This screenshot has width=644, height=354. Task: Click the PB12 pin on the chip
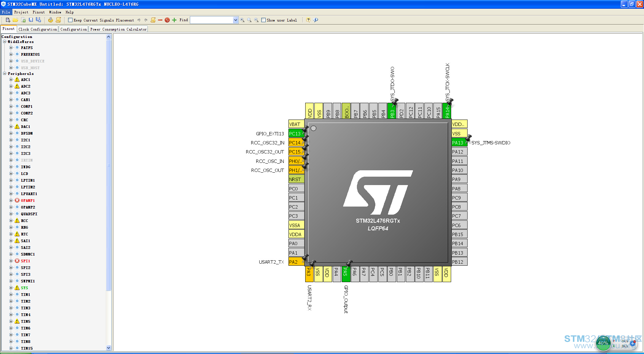[460, 262]
